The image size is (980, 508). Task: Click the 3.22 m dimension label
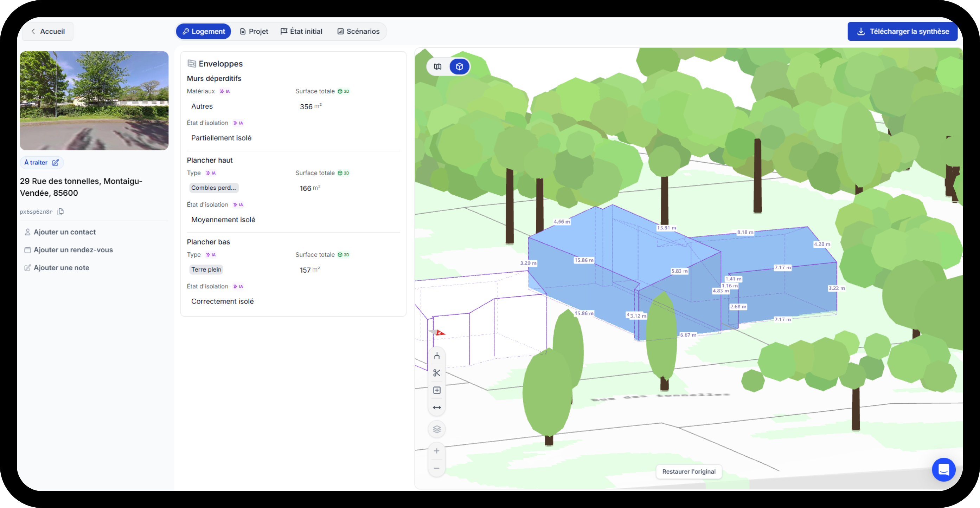[x=837, y=288]
